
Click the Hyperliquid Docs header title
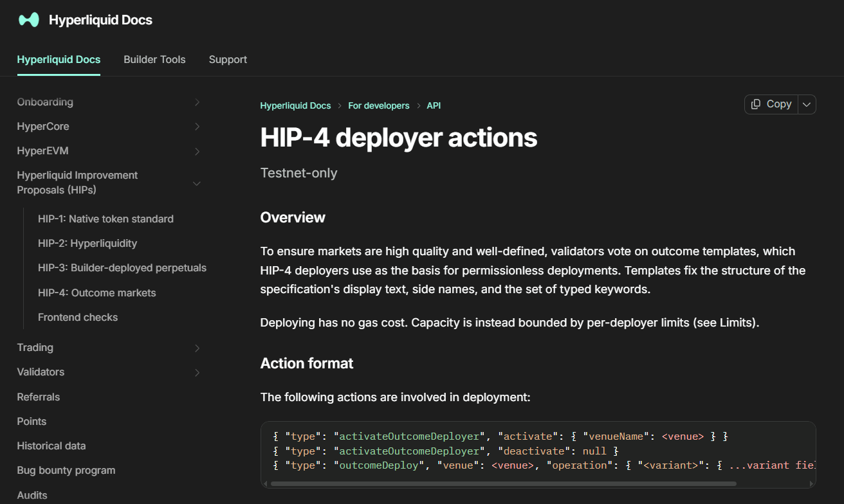[100, 20]
